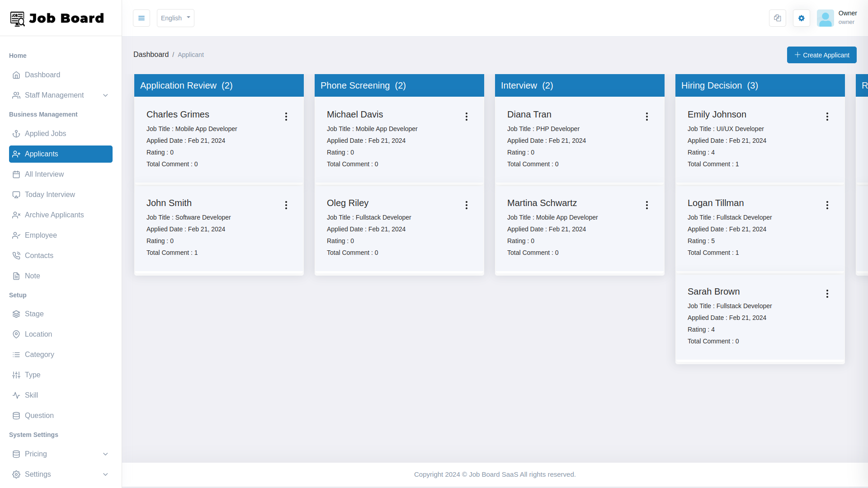Click the settings gear in the header
Image resolution: width=868 pixels, height=488 pixels.
point(801,18)
